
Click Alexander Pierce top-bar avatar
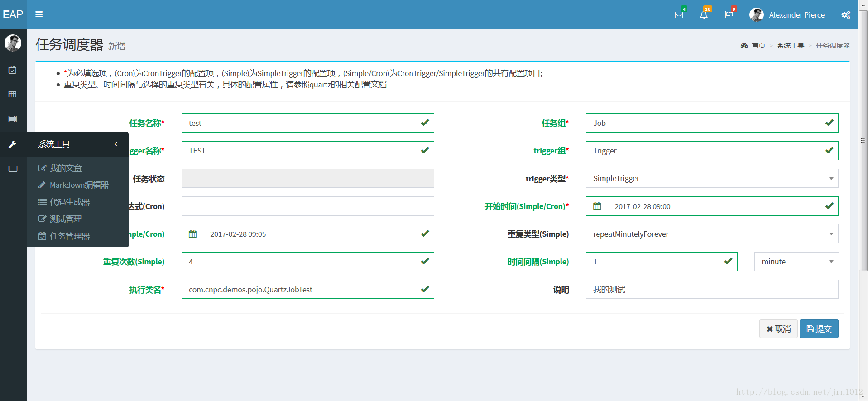[756, 15]
